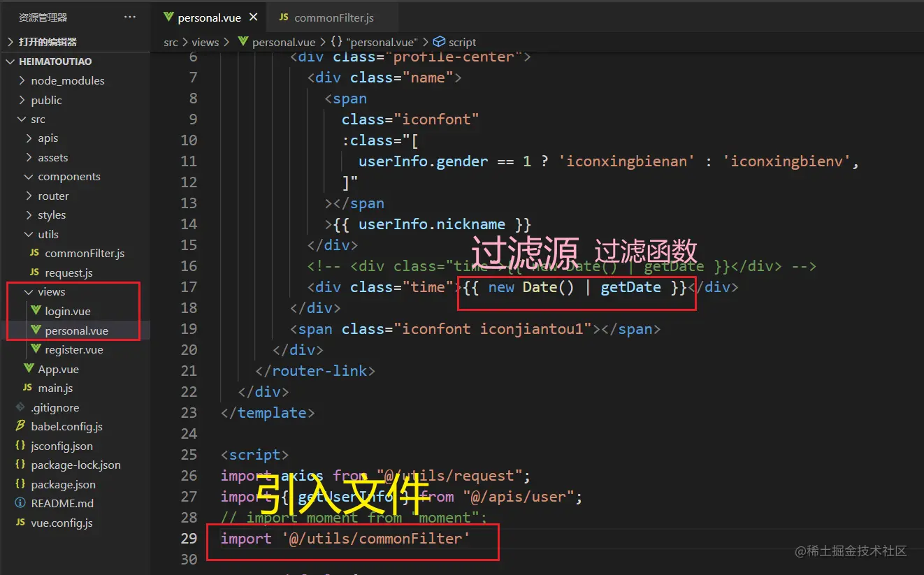Click the JSON braces icon beside package.json
This screenshot has width=924, height=575.
tap(20, 484)
